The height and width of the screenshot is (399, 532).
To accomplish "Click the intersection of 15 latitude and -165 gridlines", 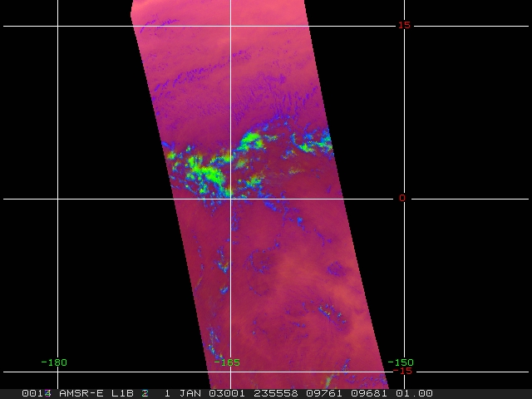I will point(230,26).
